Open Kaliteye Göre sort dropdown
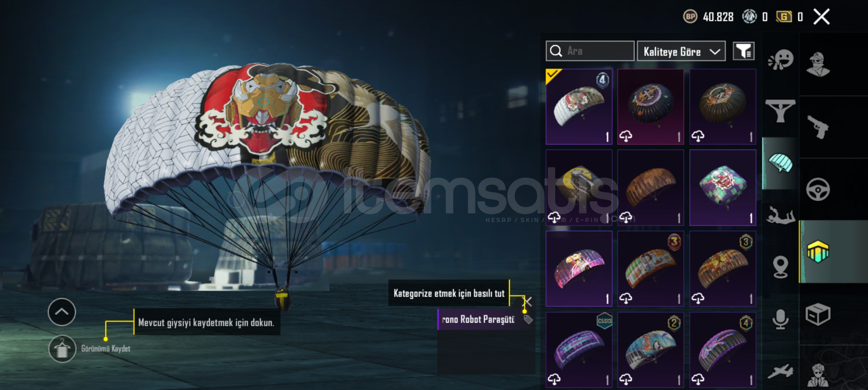The image size is (868, 390). pos(681,51)
